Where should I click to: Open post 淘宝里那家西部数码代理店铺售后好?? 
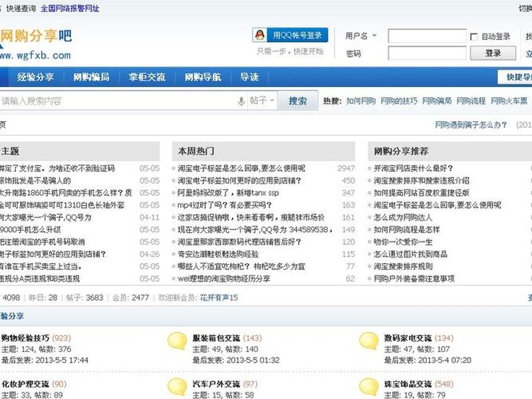[239, 242]
